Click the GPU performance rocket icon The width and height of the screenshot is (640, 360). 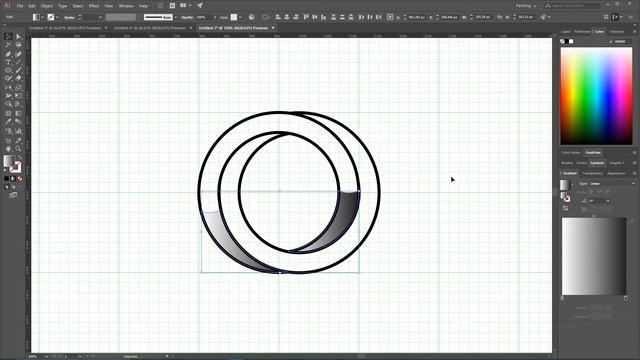[x=200, y=6]
